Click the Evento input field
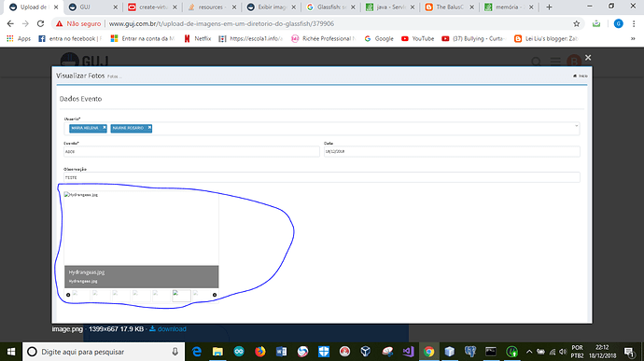 191,151
